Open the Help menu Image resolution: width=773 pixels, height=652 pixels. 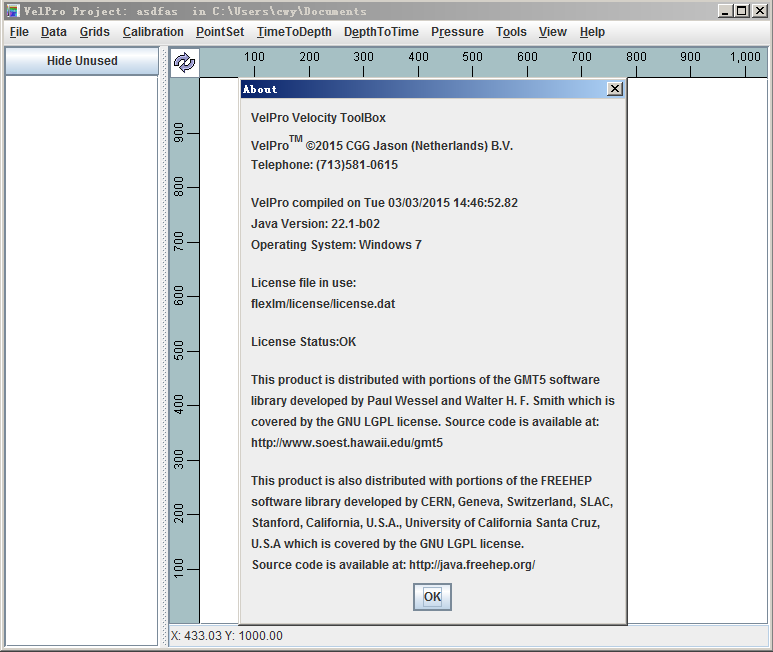(592, 32)
